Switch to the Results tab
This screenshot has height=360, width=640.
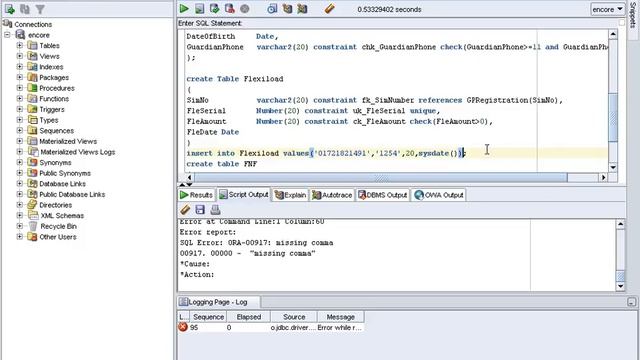pos(196,195)
